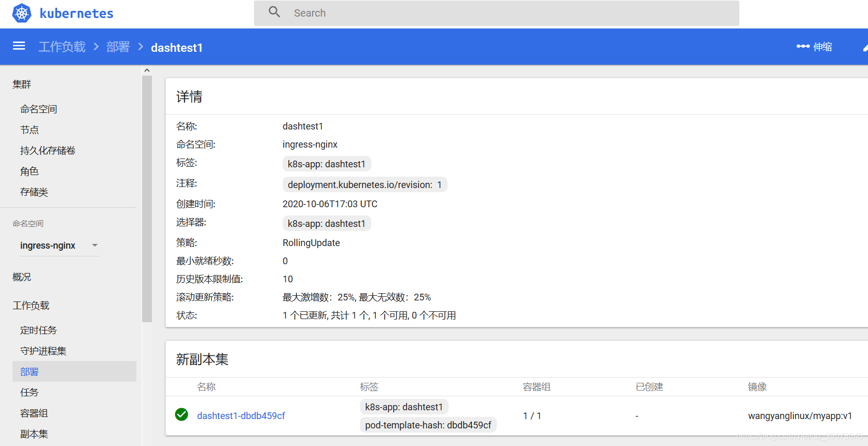Click k8s-app: dashtest1 chip in replica set row
This screenshot has height=446, width=868.
coord(404,407)
